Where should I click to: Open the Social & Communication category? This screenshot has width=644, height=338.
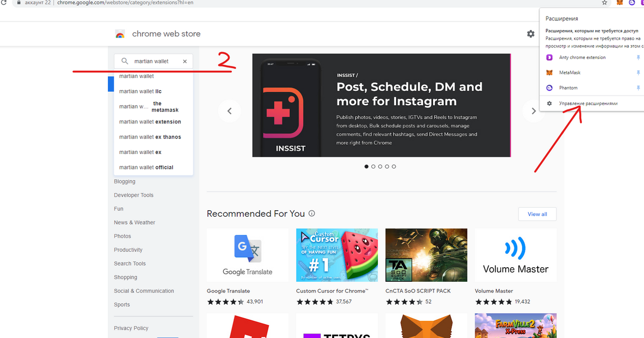[x=144, y=291]
